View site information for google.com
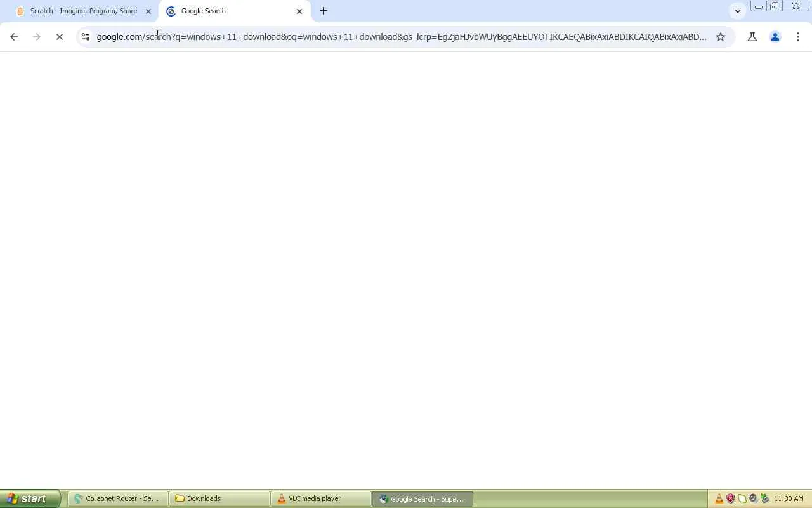 pos(86,37)
